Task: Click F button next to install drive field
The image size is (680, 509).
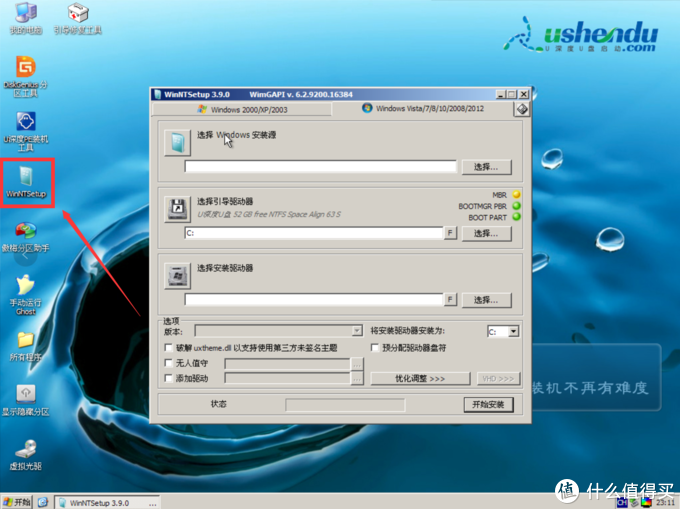Action: point(450,299)
